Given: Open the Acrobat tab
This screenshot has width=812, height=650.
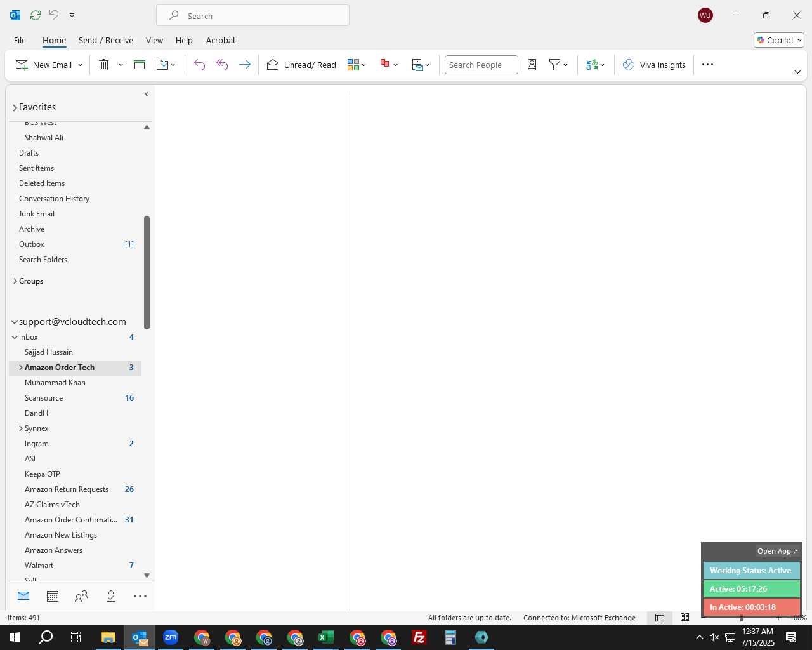Looking at the screenshot, I should [x=221, y=40].
